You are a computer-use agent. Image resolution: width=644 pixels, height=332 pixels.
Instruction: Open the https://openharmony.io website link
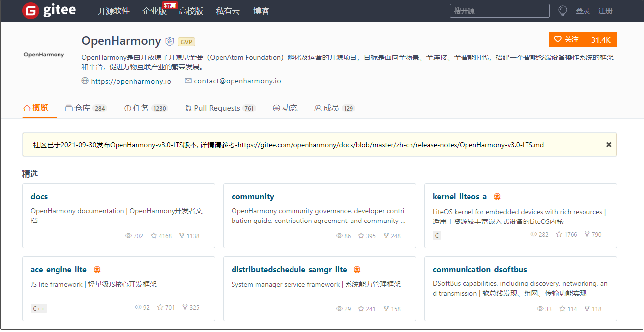131,81
